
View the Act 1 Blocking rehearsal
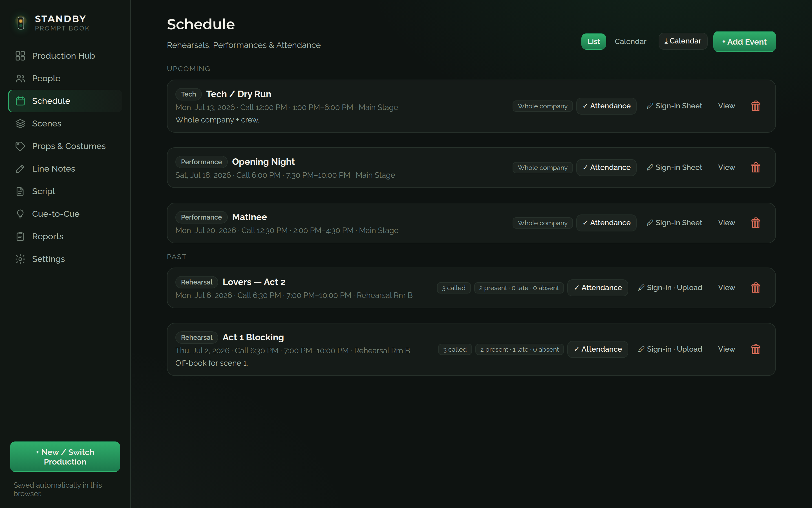727,349
